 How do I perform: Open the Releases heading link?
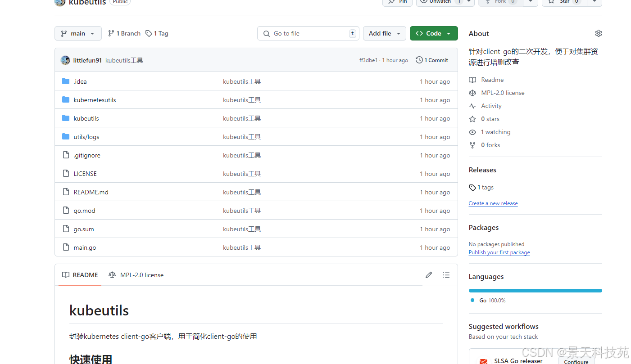point(482,170)
